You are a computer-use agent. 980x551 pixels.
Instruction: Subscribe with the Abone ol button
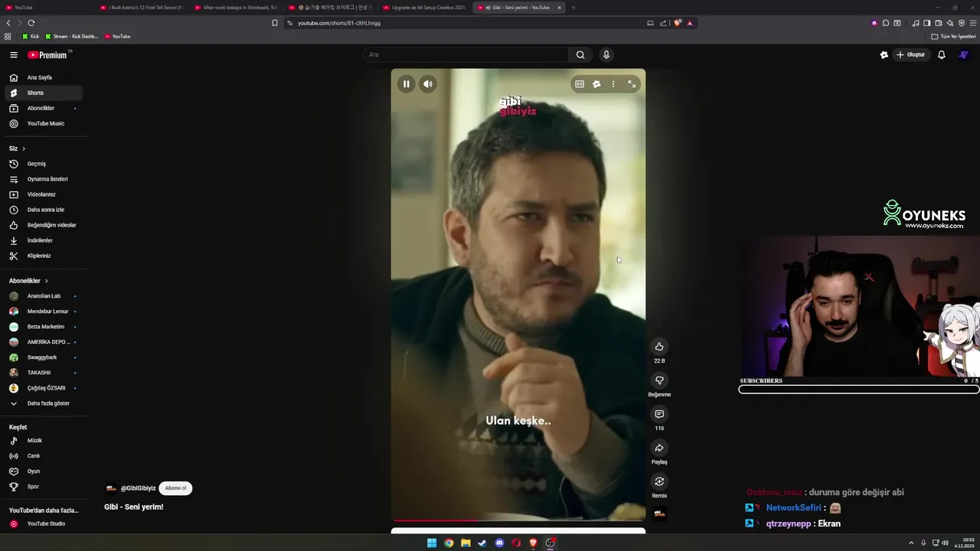[x=175, y=488]
